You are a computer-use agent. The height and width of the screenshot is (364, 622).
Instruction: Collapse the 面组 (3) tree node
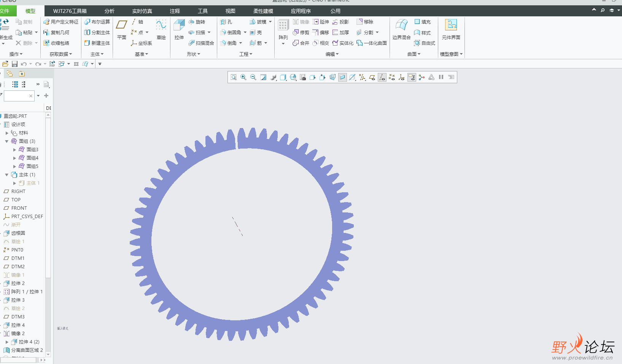[x=7, y=141]
